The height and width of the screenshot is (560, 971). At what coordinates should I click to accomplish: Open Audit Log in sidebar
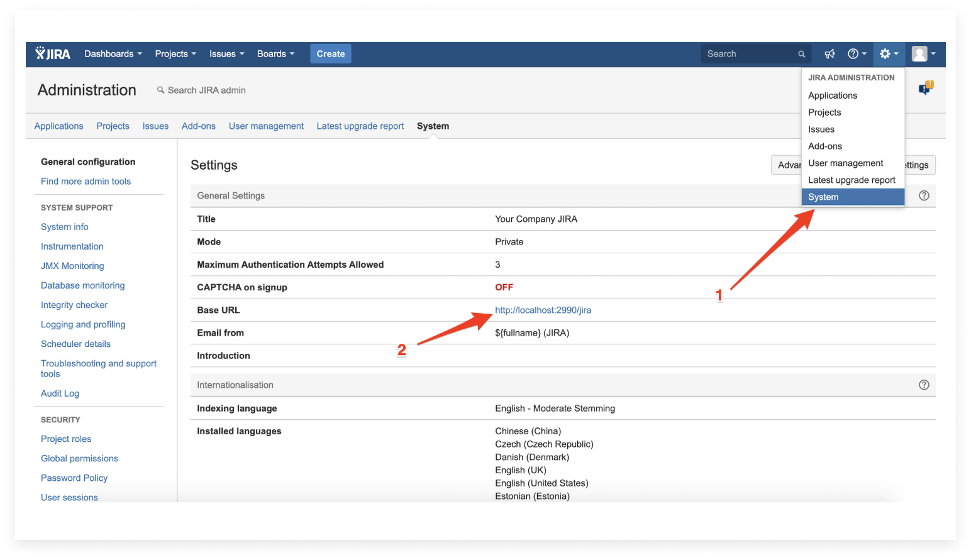coord(60,393)
